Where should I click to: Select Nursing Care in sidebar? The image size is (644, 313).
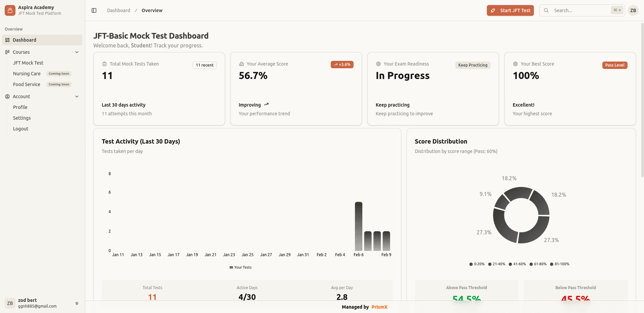pyautogui.click(x=27, y=74)
